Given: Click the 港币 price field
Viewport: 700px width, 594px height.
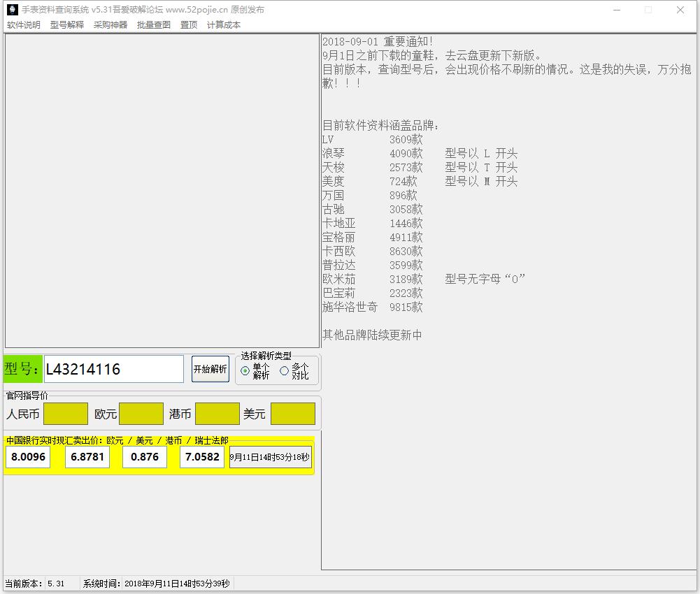Looking at the screenshot, I should click(x=217, y=414).
